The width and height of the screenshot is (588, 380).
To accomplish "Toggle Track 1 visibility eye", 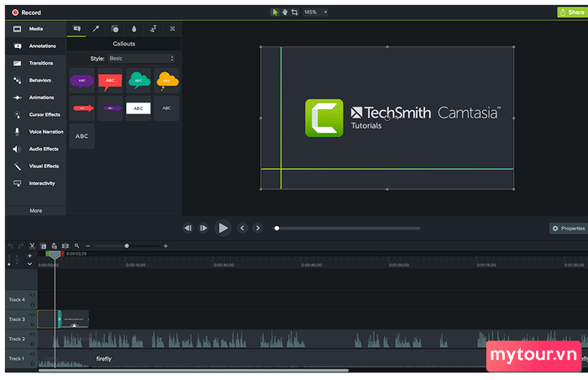I will (x=32, y=354).
